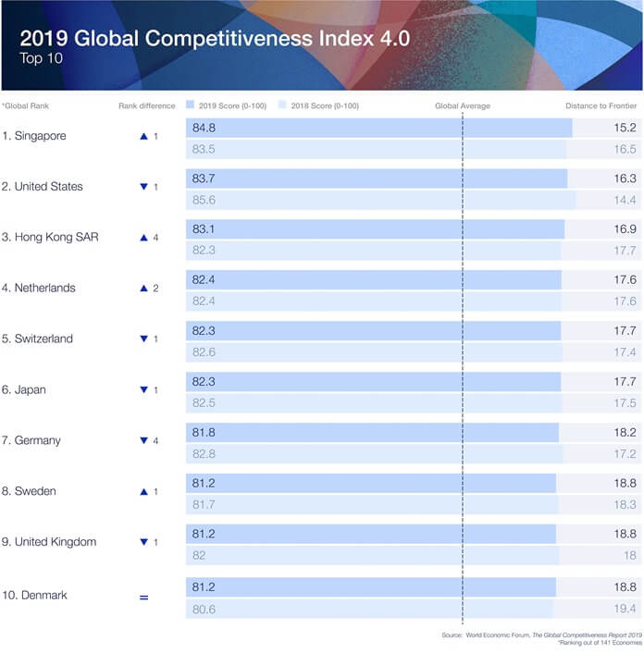
Task: Click the down arrow beside United Kingdom
Action: point(143,542)
